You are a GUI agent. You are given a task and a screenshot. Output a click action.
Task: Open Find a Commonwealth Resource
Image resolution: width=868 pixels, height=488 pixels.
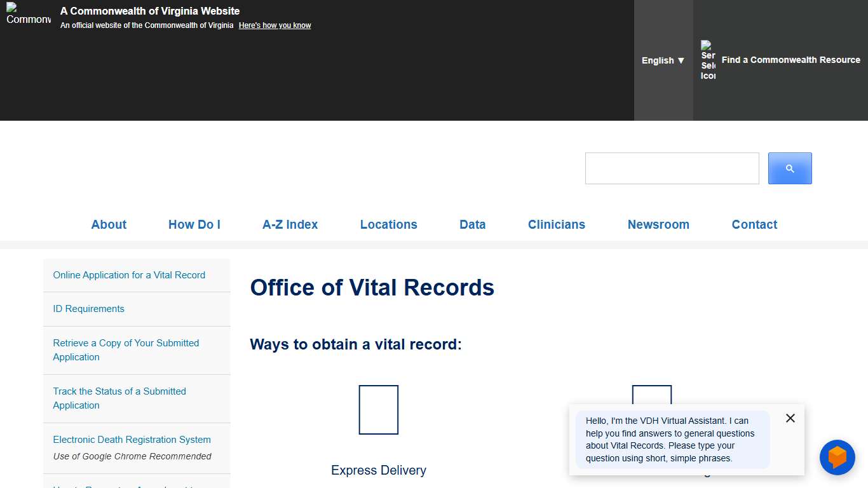click(x=791, y=60)
